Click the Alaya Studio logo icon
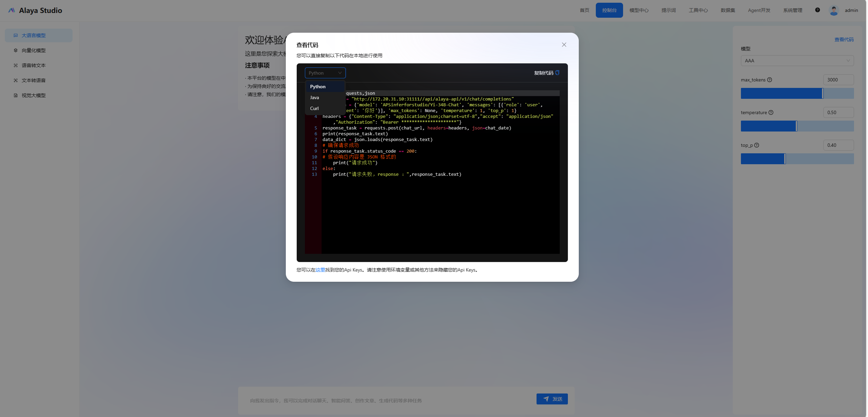 12,11
